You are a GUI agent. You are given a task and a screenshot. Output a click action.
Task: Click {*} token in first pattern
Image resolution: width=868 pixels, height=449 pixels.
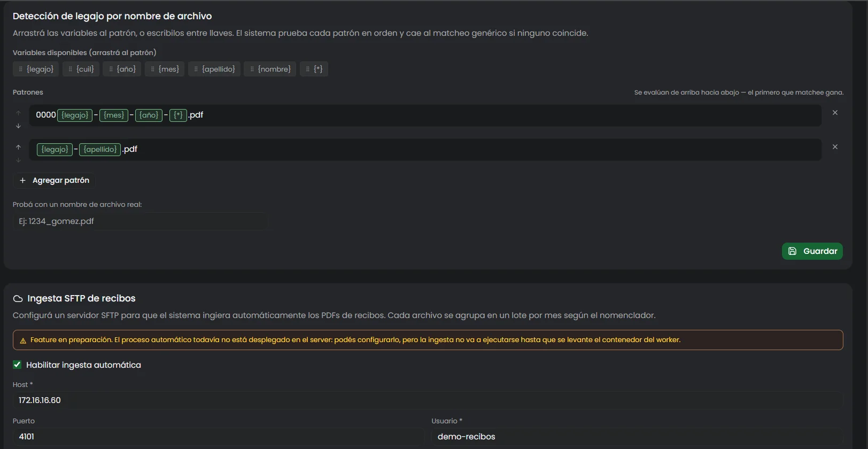point(178,115)
